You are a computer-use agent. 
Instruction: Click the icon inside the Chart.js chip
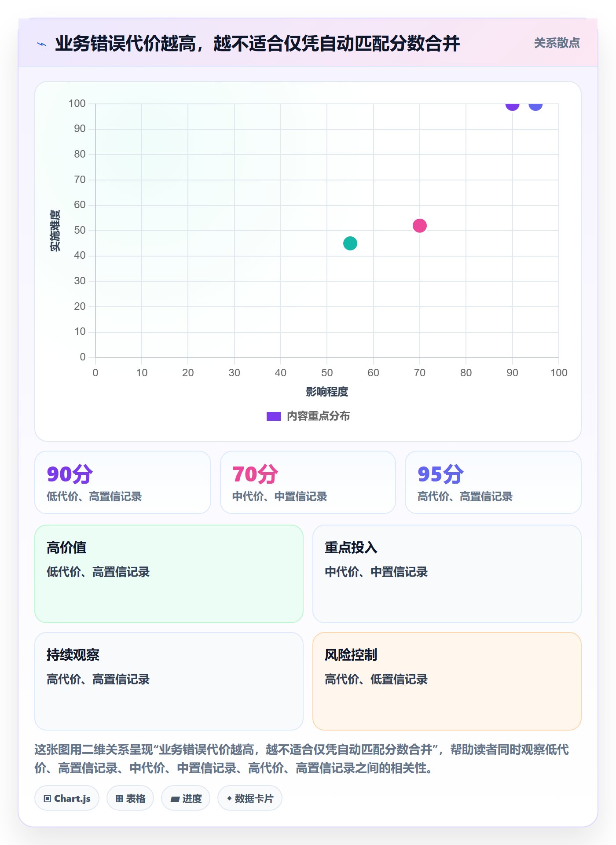[48, 799]
